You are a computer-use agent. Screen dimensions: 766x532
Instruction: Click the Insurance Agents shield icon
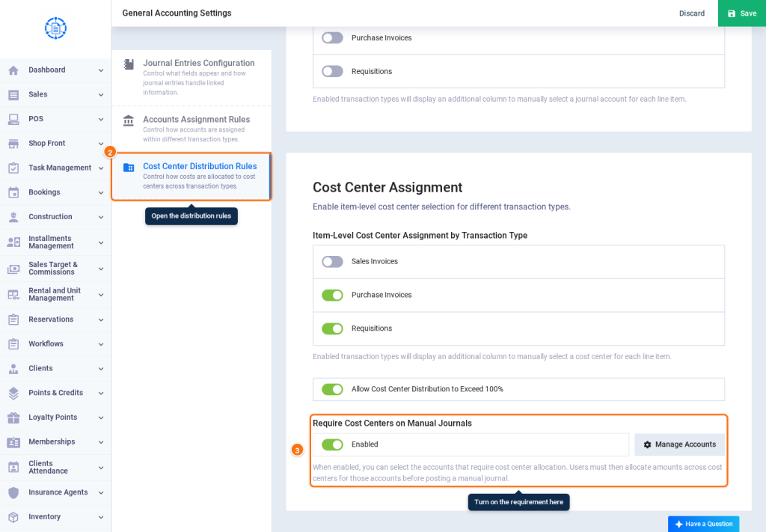(13, 492)
